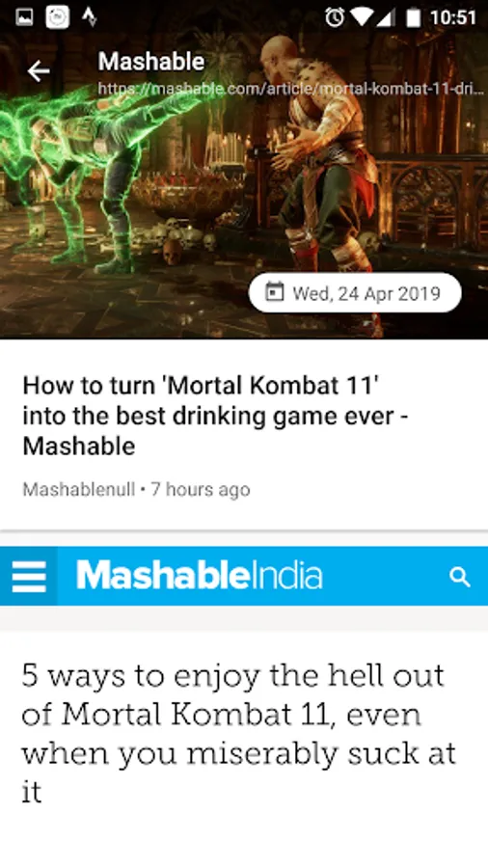Click the 5 ways to enjoy article title

click(238, 733)
